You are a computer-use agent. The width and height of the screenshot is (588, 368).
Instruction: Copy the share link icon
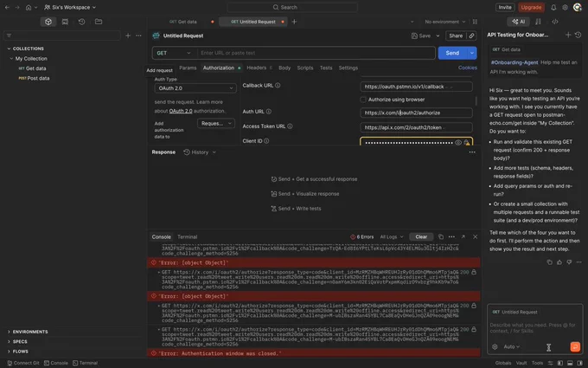tap(471, 36)
